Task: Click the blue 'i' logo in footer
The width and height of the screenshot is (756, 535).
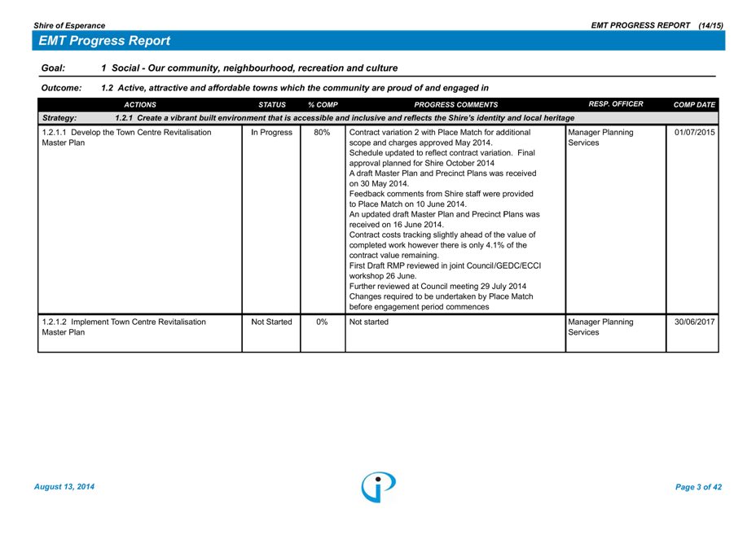Action: [379, 487]
